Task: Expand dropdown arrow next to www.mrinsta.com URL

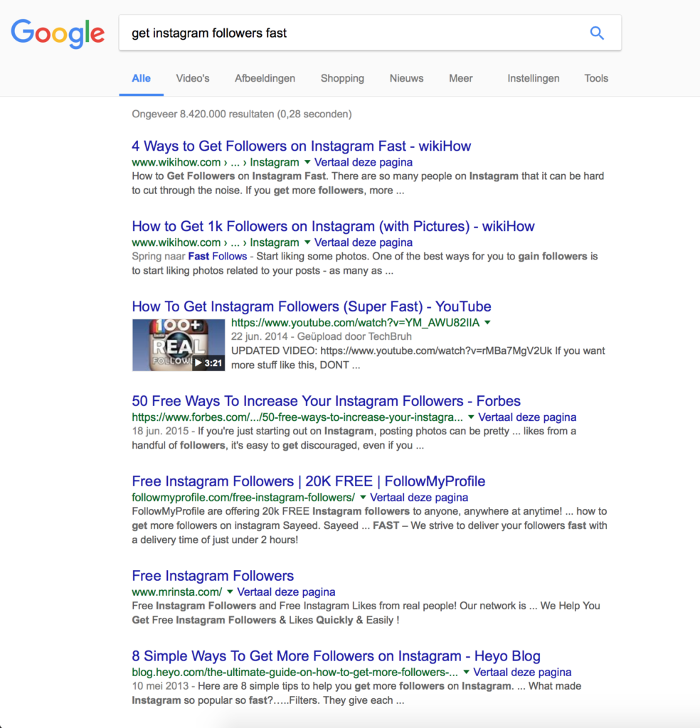Action: click(230, 592)
